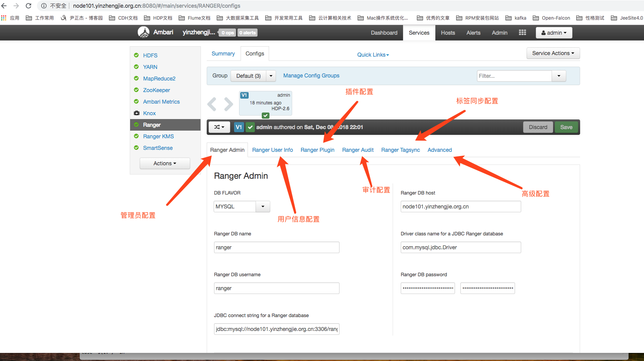Open the admin user menu
644x361 pixels.
554,33
